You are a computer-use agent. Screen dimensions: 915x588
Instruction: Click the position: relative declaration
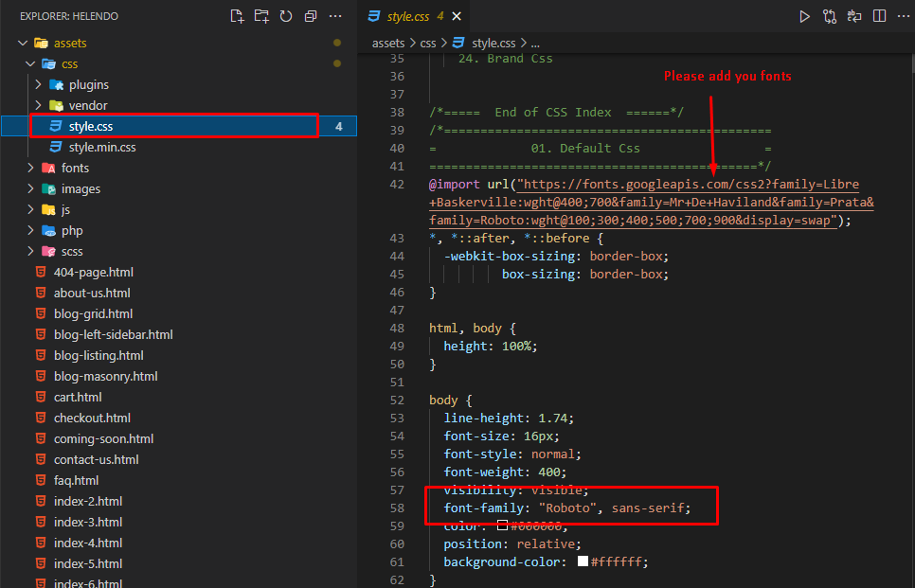coord(512,544)
